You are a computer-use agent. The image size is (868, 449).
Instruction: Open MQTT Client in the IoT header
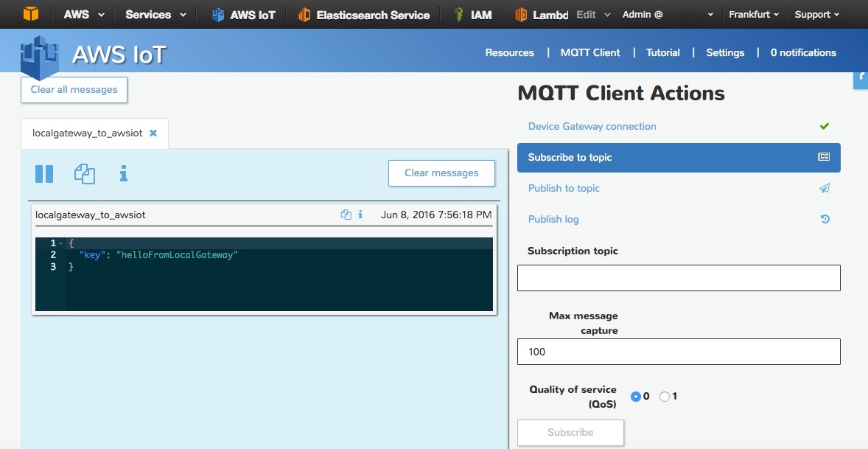(x=590, y=52)
